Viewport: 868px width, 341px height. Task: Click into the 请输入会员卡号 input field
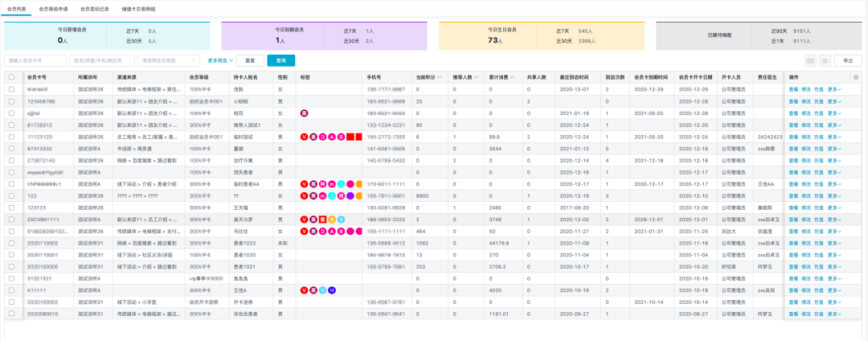click(35, 61)
